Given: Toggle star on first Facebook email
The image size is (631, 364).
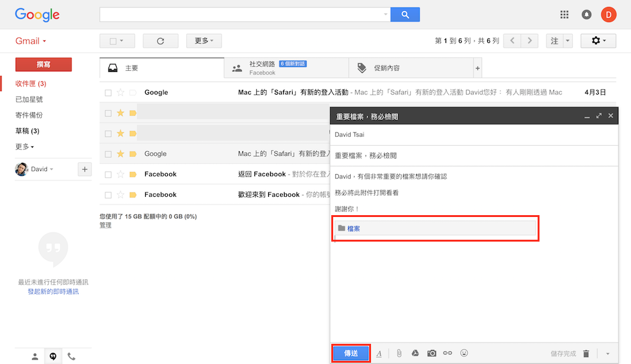Looking at the screenshot, I should click(x=121, y=174).
